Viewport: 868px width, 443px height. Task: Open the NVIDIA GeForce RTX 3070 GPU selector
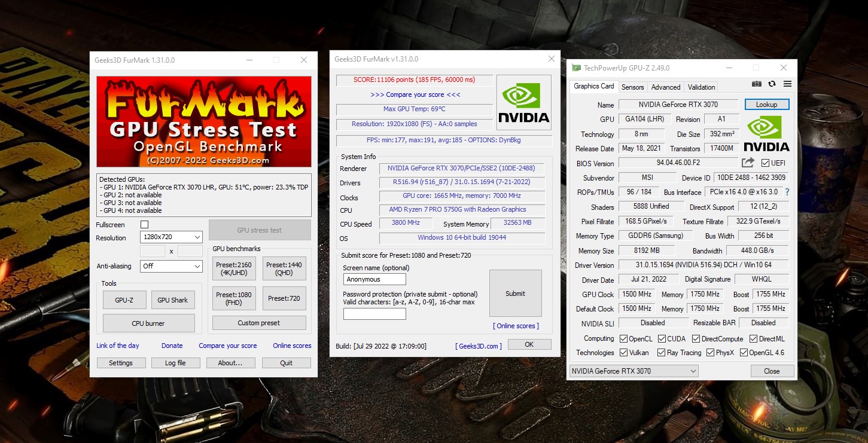tap(634, 371)
